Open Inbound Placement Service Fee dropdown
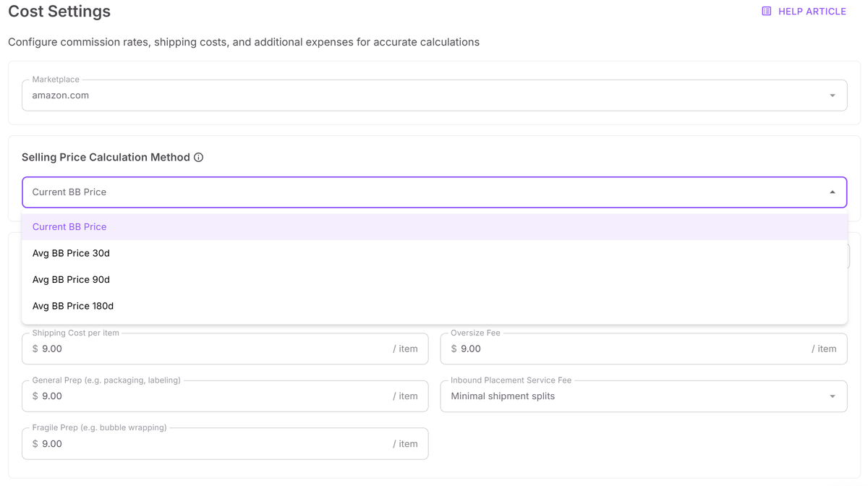This screenshot has width=868, height=486. tap(643, 396)
